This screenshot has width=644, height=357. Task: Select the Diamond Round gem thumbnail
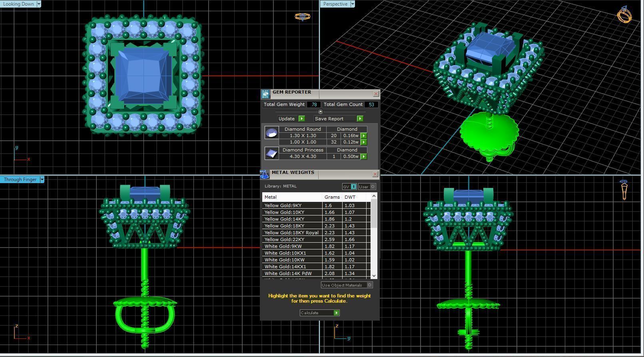(x=271, y=132)
